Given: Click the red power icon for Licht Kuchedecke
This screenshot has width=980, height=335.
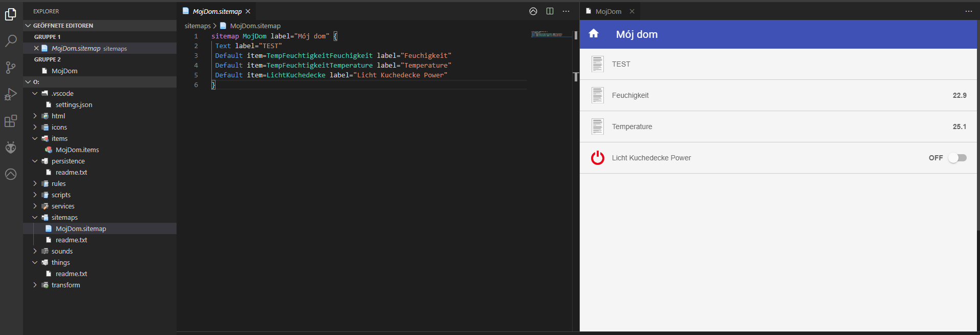Looking at the screenshot, I should tap(598, 158).
